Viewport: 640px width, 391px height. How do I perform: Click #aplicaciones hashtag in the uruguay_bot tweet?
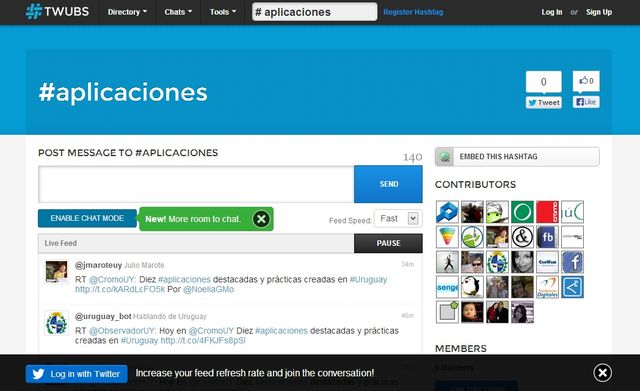[281, 331]
